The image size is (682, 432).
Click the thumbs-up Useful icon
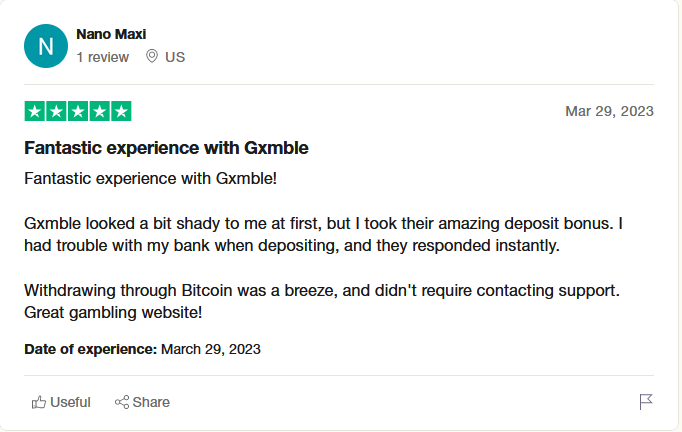39,402
